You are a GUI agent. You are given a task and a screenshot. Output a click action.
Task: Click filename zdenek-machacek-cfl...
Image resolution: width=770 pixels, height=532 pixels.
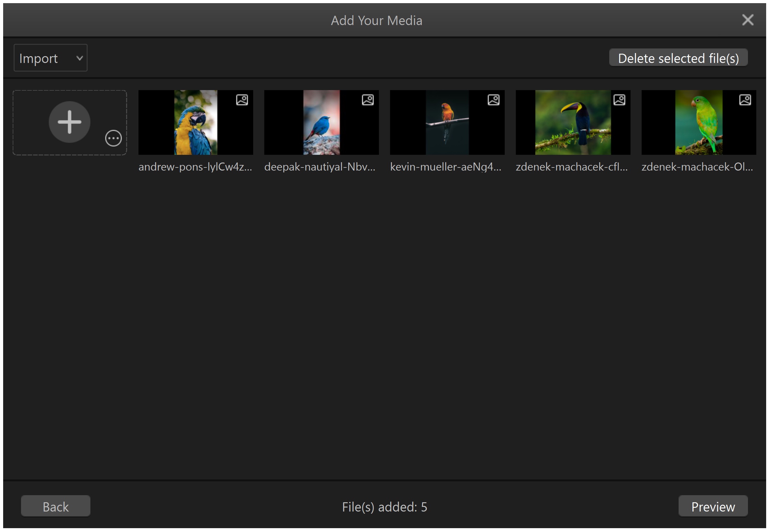[572, 167]
